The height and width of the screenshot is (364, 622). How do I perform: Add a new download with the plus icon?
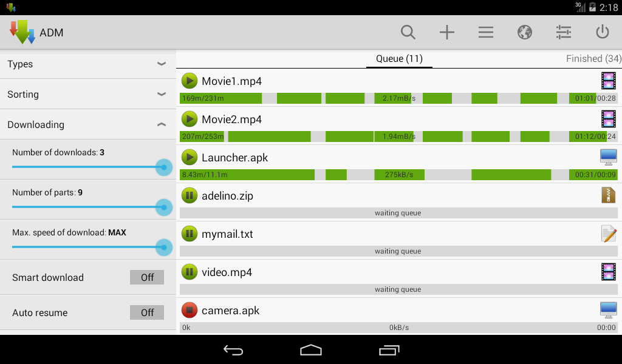(x=446, y=32)
